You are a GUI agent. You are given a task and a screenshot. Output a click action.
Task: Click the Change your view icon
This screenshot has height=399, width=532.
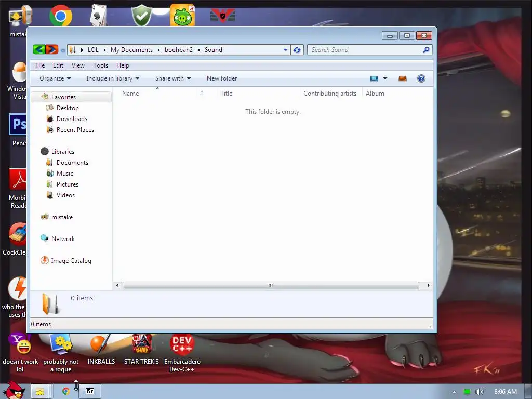tap(374, 78)
